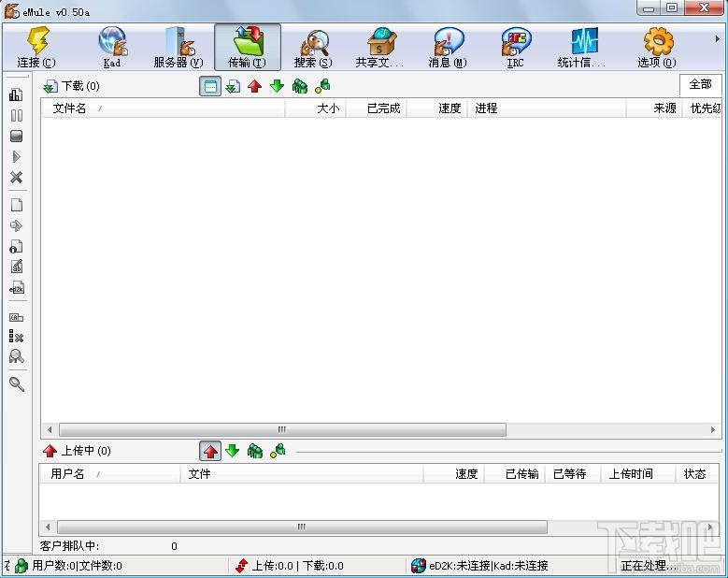Open the 统计信息 statistics page
This screenshot has width=728, height=578.
tap(582, 48)
